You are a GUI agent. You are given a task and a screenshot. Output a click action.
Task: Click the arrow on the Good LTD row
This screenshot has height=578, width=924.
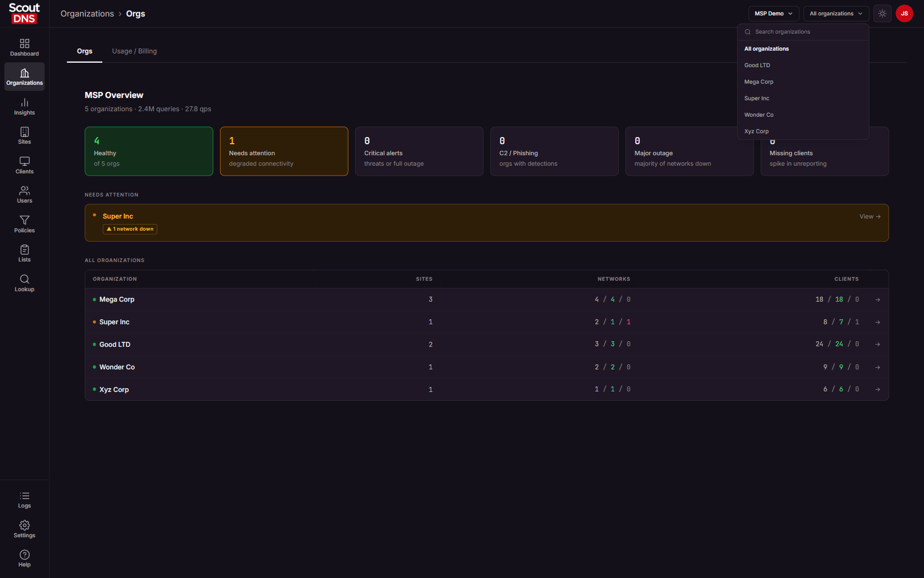(878, 345)
